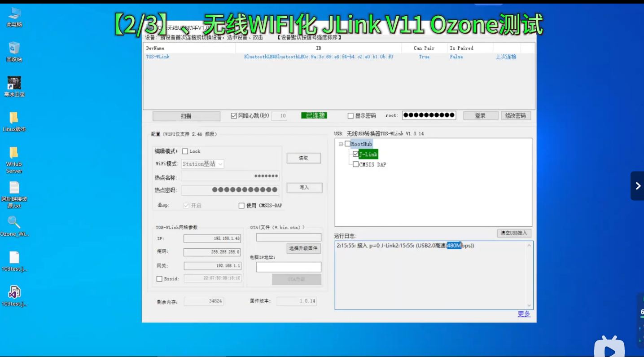Click the 已连接 status indicator
This screenshot has height=357, width=644.
[x=314, y=115]
